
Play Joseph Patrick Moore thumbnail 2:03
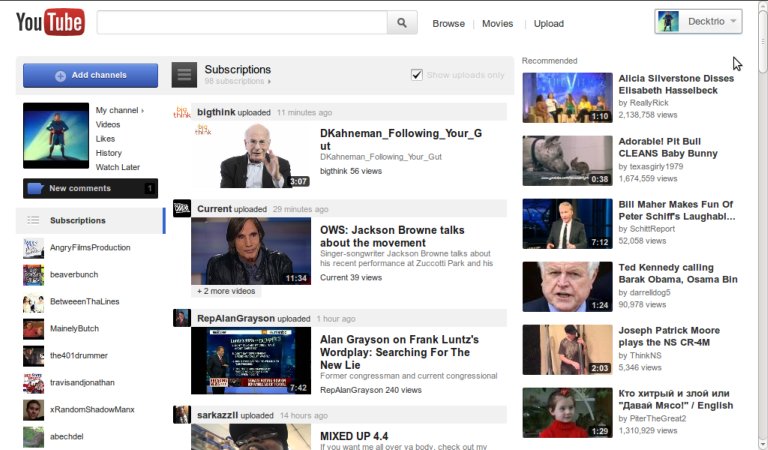pos(567,350)
